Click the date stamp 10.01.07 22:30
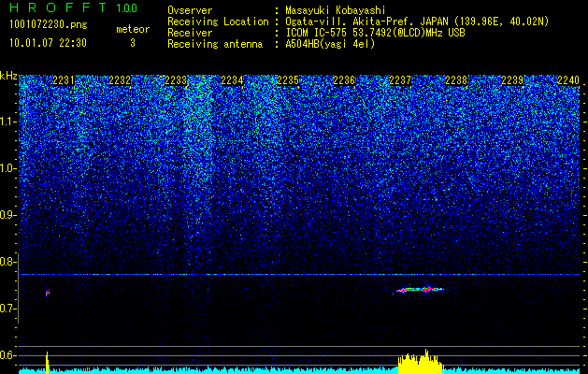 [x=48, y=43]
